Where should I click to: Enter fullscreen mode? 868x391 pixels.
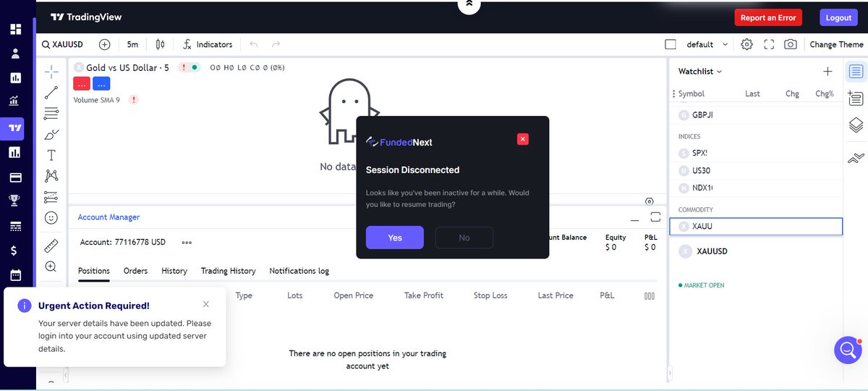769,44
